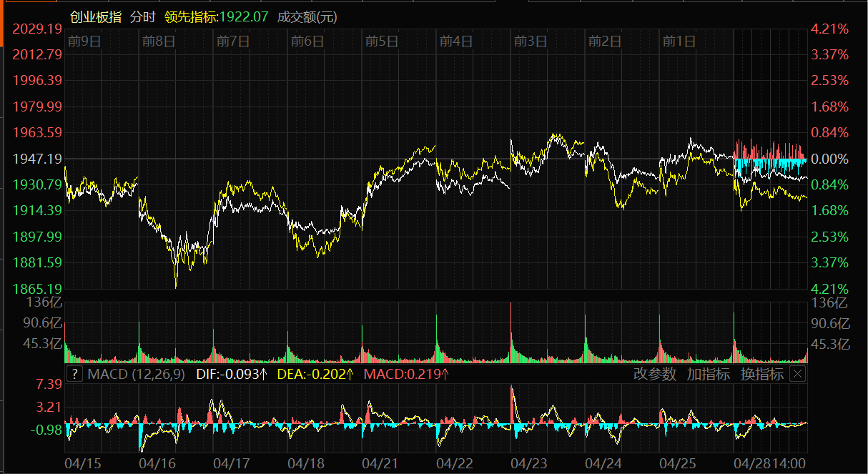Click the MACD:0.219 value
This screenshot has height=474, width=868.
(407, 374)
